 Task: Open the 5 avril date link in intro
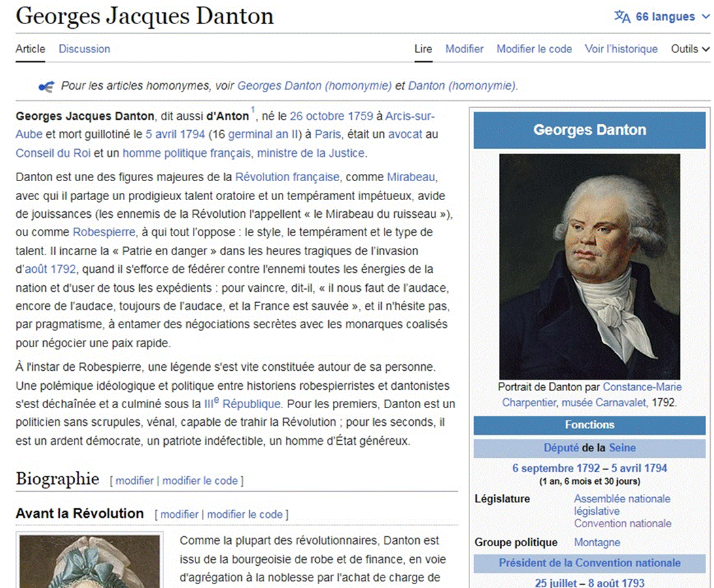175,134
